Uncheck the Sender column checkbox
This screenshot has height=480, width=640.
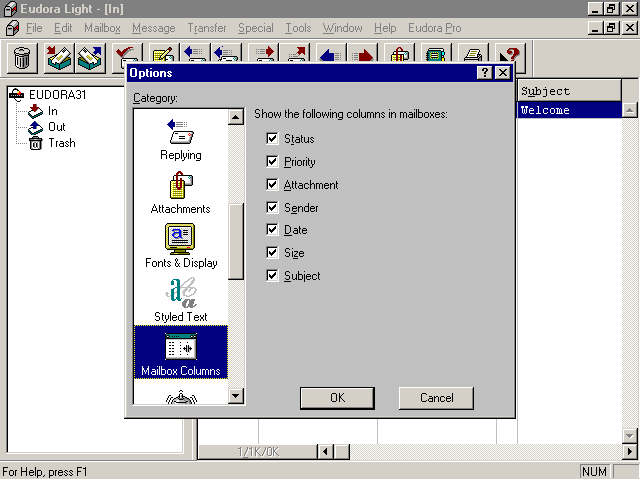pos(272,207)
